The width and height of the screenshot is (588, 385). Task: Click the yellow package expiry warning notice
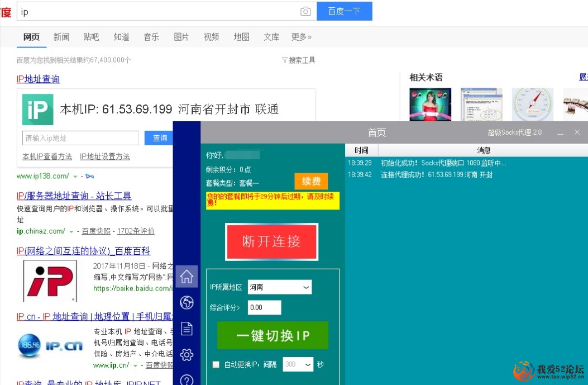coord(273,201)
